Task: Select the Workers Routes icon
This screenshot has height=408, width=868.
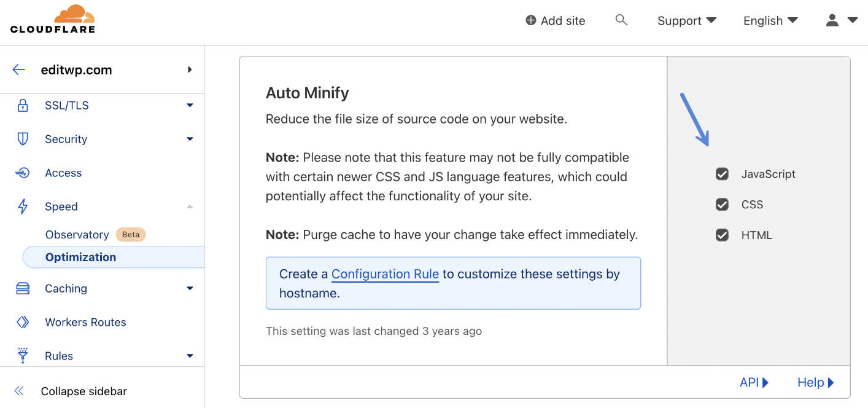Action: [x=23, y=322]
